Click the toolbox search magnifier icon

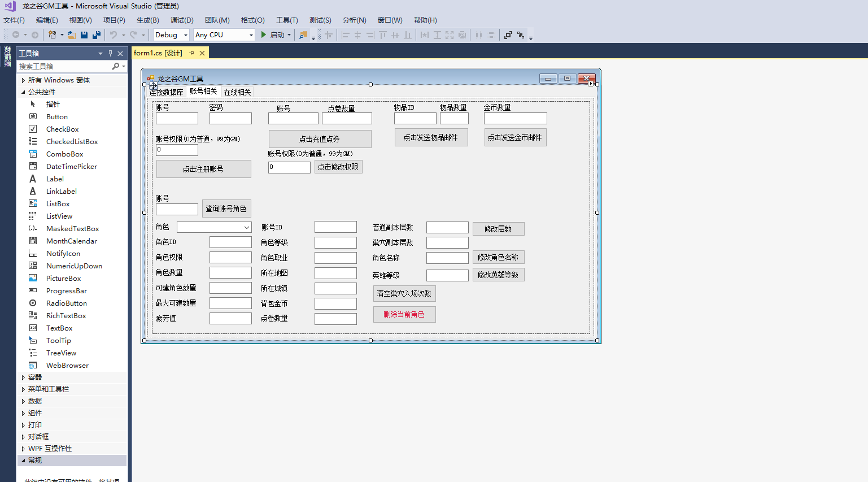[116, 66]
